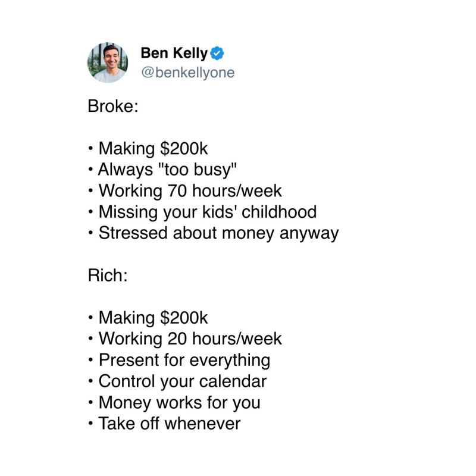
Task: Click the bullet before "Take off whenever"
Action: point(90,424)
